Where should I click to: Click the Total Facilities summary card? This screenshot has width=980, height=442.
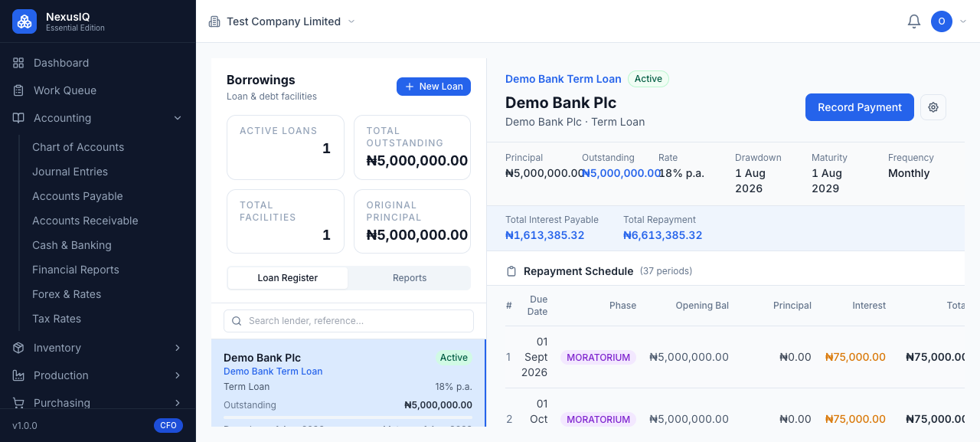(x=286, y=221)
